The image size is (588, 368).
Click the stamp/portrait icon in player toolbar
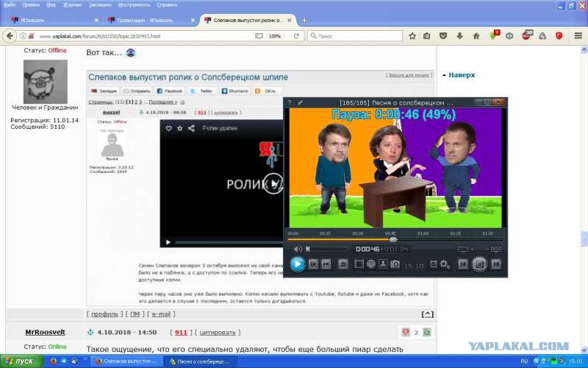coord(383,264)
